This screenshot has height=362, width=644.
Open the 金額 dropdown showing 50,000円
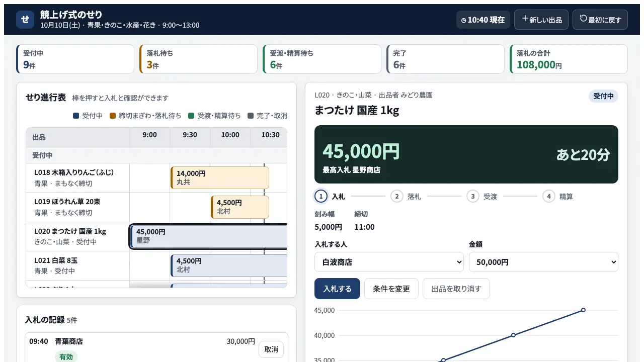(543, 262)
